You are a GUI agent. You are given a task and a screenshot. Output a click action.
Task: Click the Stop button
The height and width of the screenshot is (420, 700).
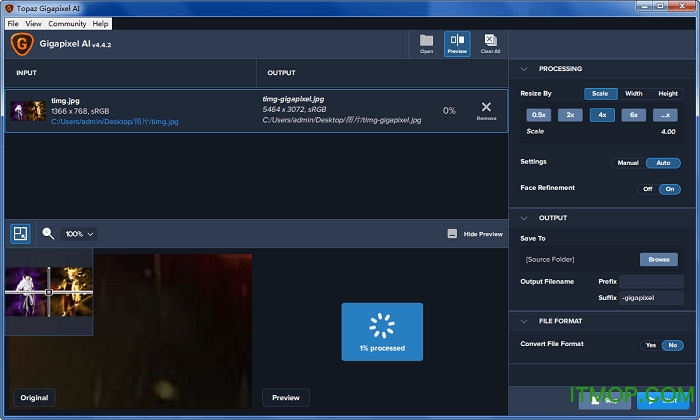click(x=604, y=400)
